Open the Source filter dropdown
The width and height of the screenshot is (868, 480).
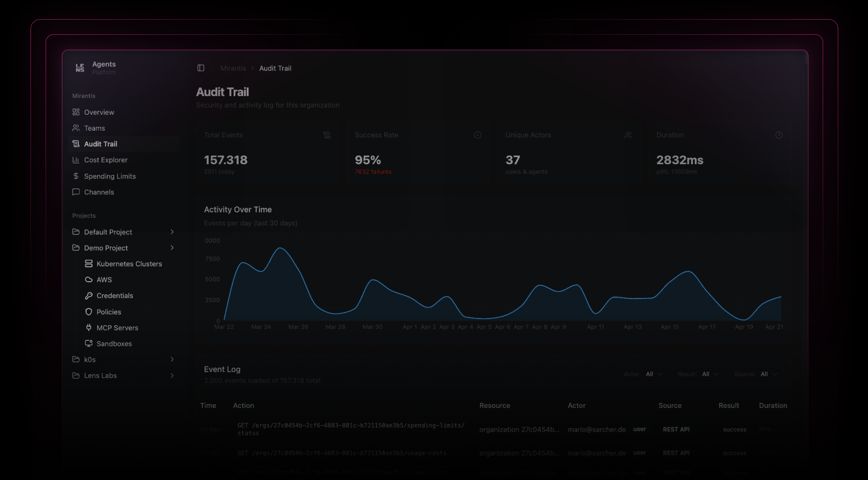756,374
